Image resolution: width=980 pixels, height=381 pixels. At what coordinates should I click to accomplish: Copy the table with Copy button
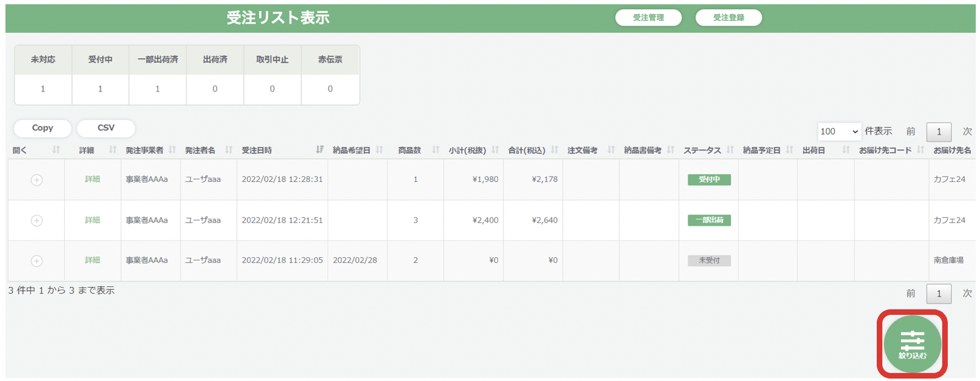coord(43,128)
